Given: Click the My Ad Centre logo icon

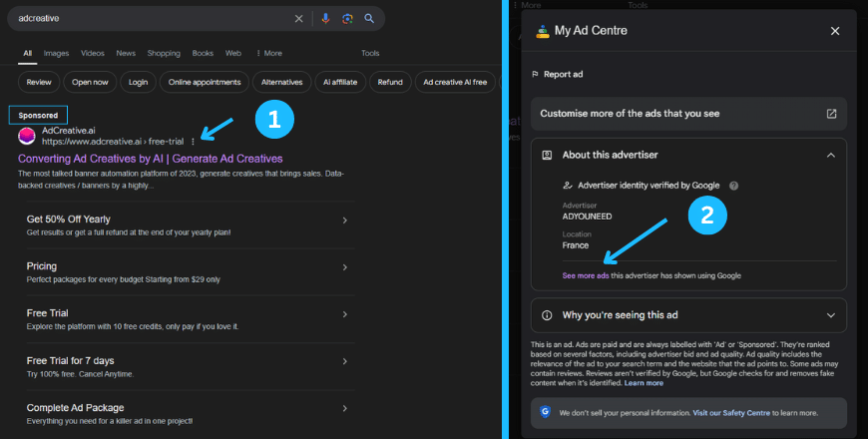Looking at the screenshot, I should pos(542,31).
